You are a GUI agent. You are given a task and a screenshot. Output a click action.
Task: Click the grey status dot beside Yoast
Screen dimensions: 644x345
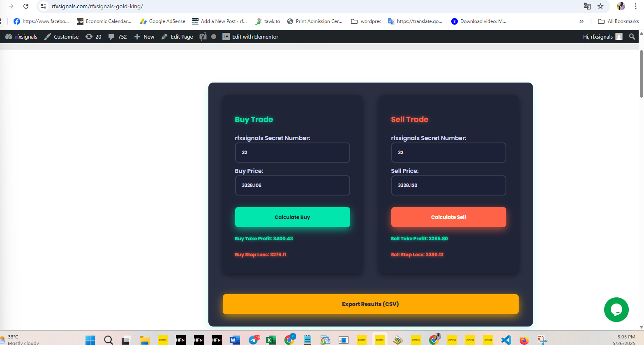pyautogui.click(x=214, y=37)
